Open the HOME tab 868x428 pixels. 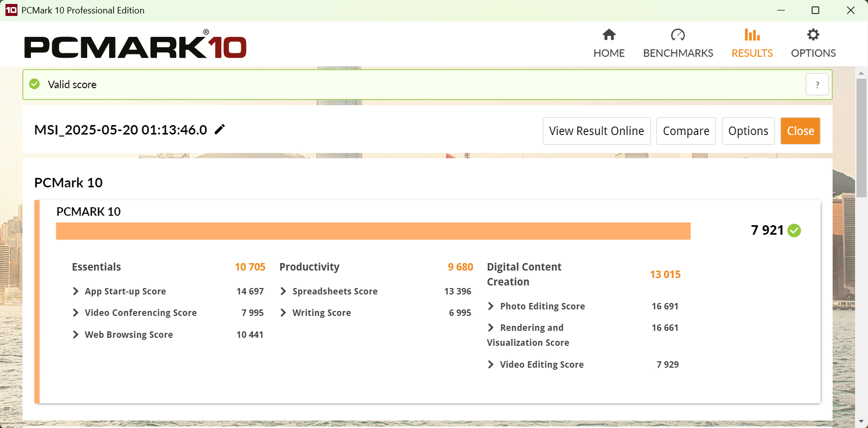[x=609, y=43]
